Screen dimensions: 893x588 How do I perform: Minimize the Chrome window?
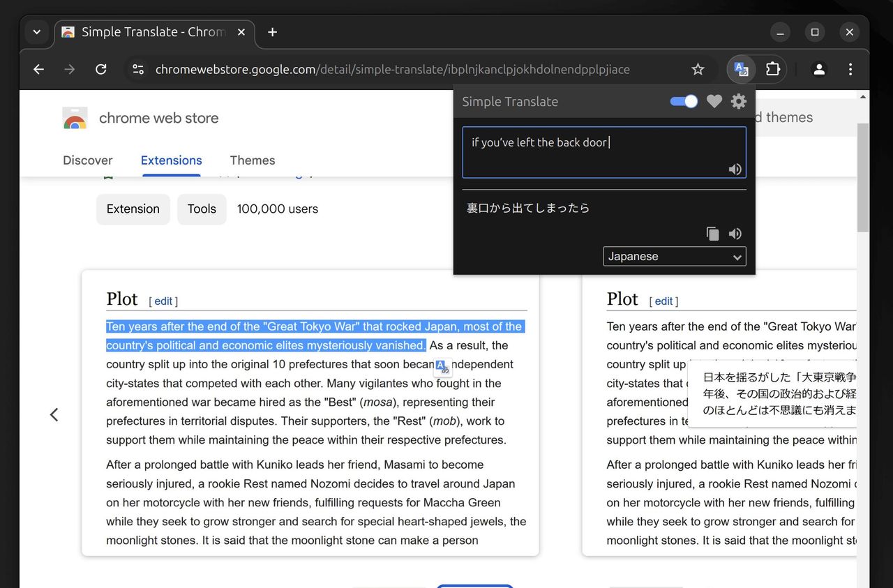780,32
